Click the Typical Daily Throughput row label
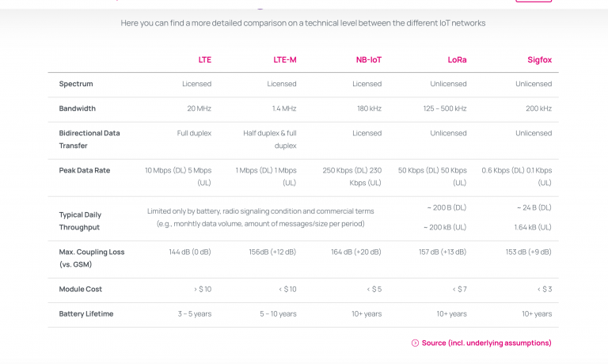 click(x=80, y=221)
